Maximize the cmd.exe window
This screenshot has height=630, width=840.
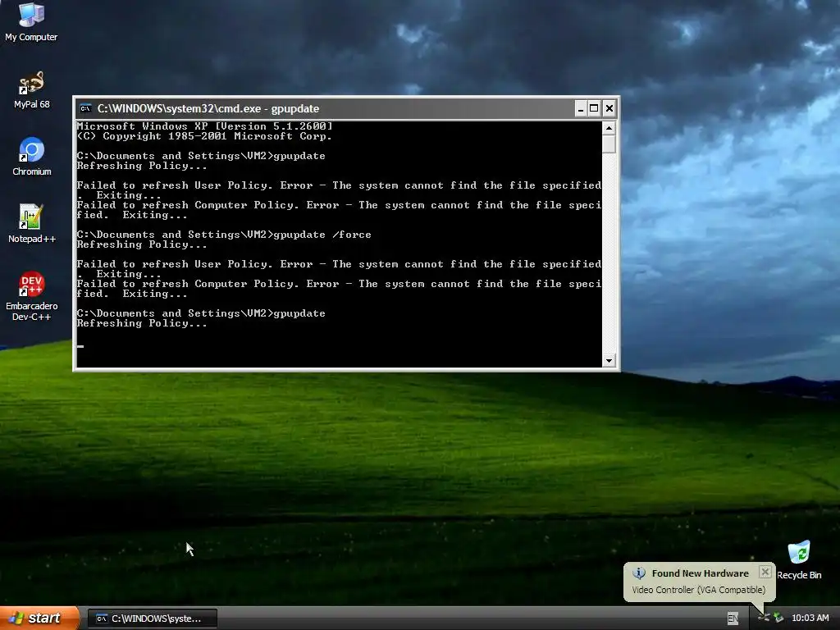coord(594,109)
